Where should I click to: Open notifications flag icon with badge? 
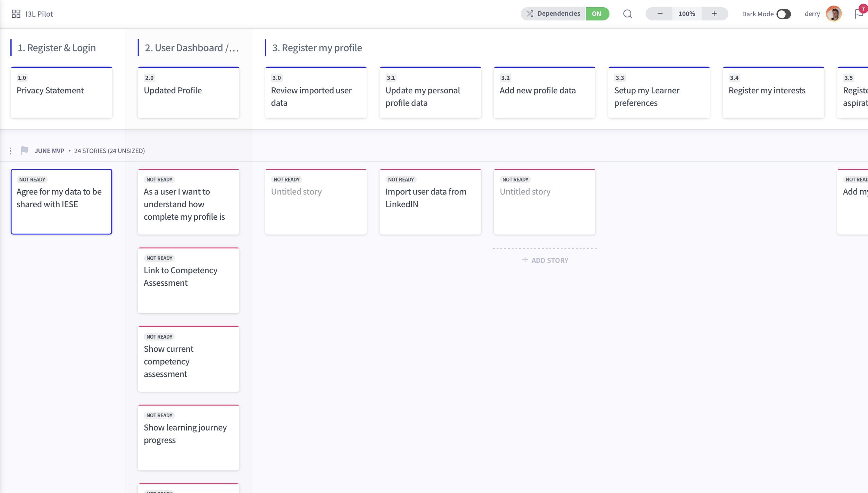(x=859, y=14)
